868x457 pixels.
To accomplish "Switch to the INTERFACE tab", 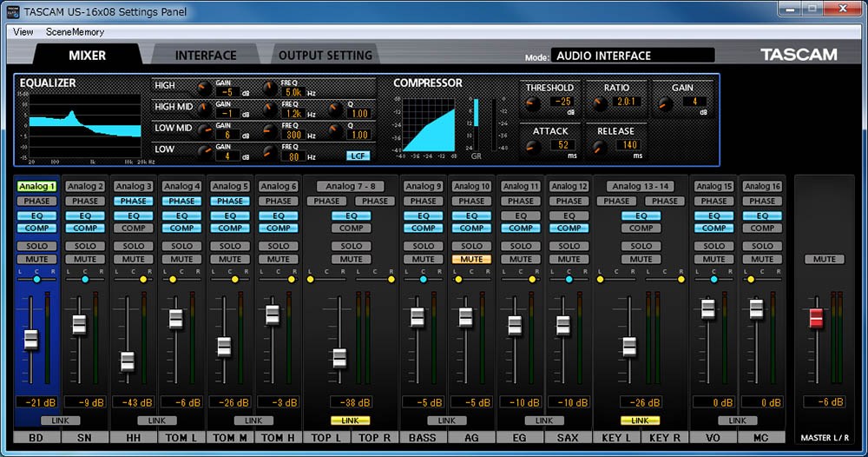I will coord(206,56).
